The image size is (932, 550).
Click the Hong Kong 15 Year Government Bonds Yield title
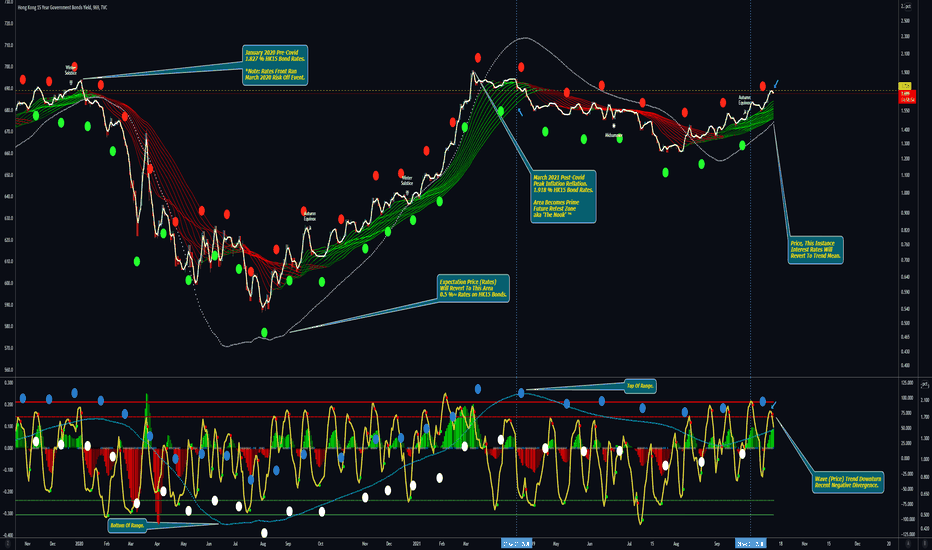62,7
